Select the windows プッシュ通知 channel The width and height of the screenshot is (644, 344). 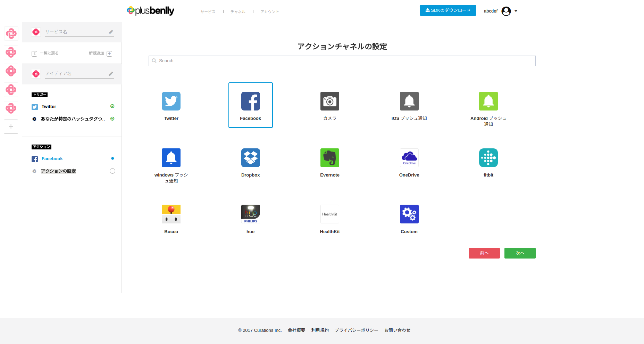tap(171, 158)
